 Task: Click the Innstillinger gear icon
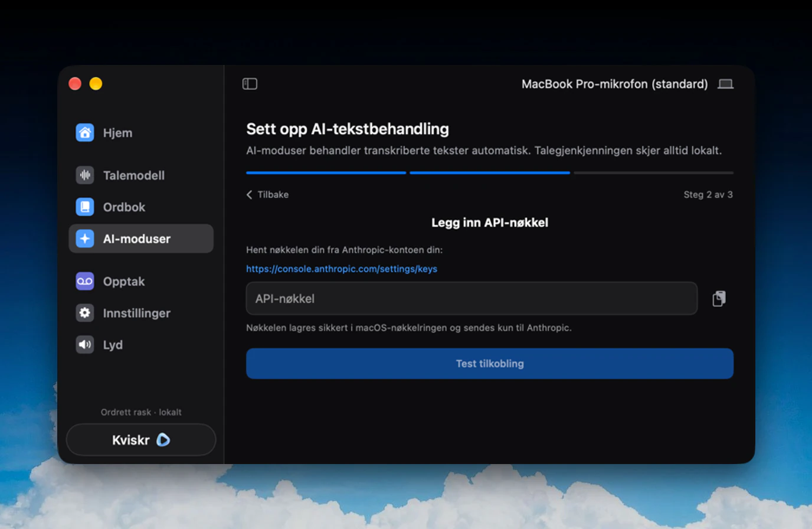85,313
